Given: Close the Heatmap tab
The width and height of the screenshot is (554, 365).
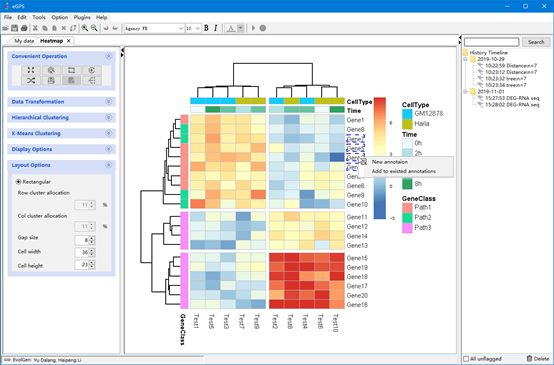Looking at the screenshot, I should point(69,41).
